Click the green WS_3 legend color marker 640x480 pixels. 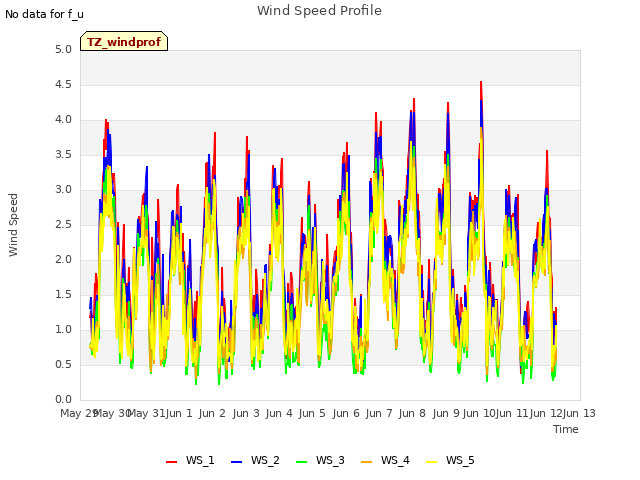click(x=302, y=462)
